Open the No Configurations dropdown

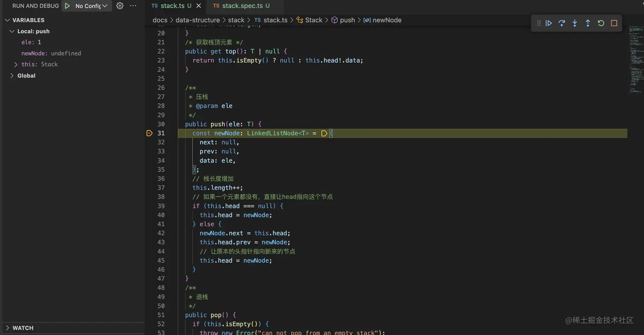coord(88,6)
